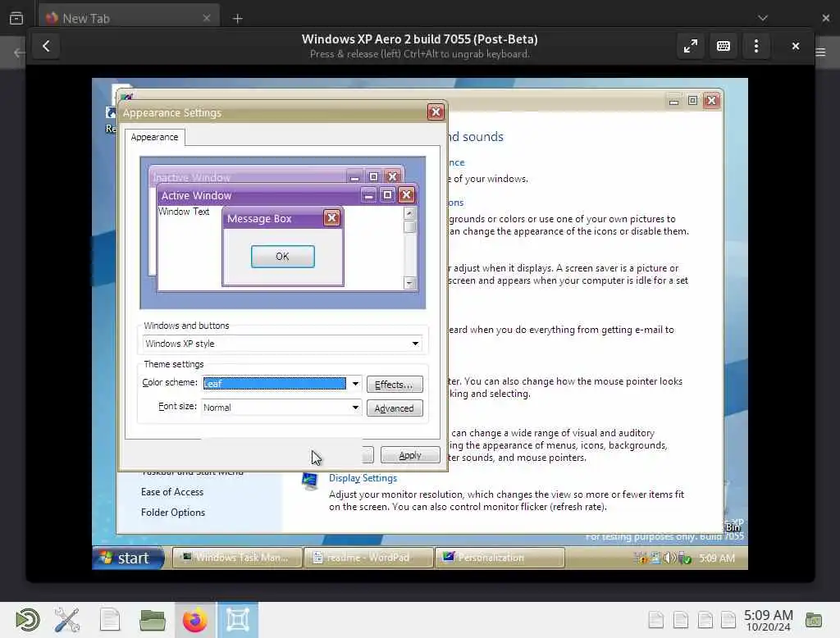Click the Apply button
This screenshot has width=840, height=638.
tap(410, 455)
